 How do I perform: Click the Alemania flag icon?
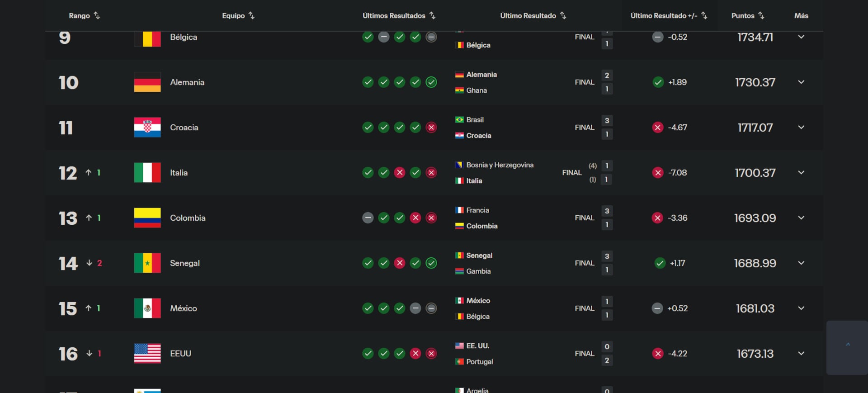pos(147,82)
